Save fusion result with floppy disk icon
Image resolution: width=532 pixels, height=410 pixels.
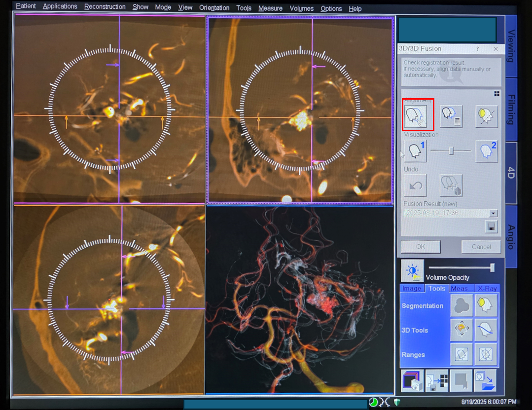491,227
